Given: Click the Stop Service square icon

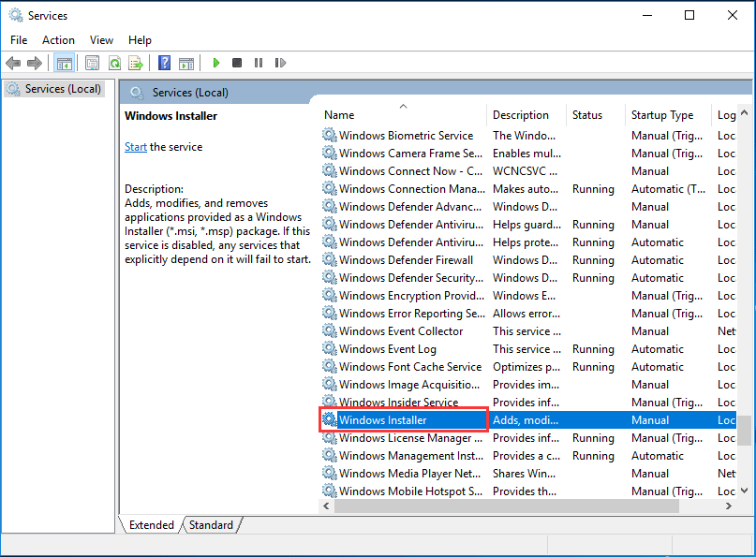Looking at the screenshot, I should 237,63.
